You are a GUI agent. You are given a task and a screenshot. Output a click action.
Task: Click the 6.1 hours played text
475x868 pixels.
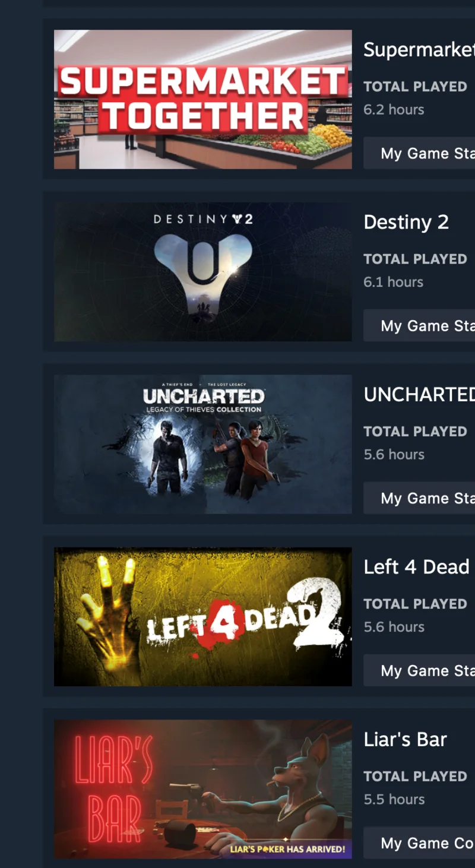pyautogui.click(x=393, y=282)
